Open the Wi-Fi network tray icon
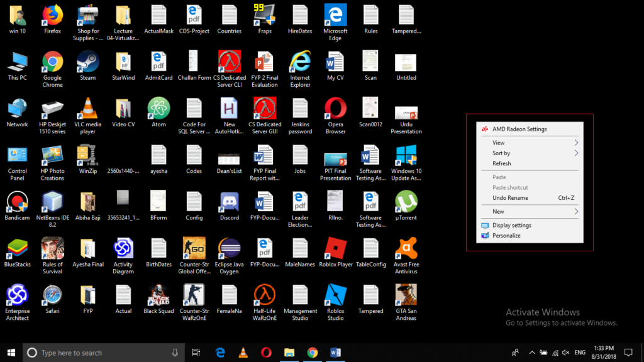 click(555, 353)
